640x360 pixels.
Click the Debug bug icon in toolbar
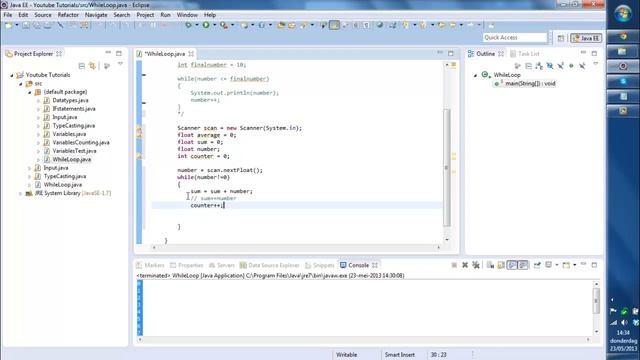click(x=189, y=25)
